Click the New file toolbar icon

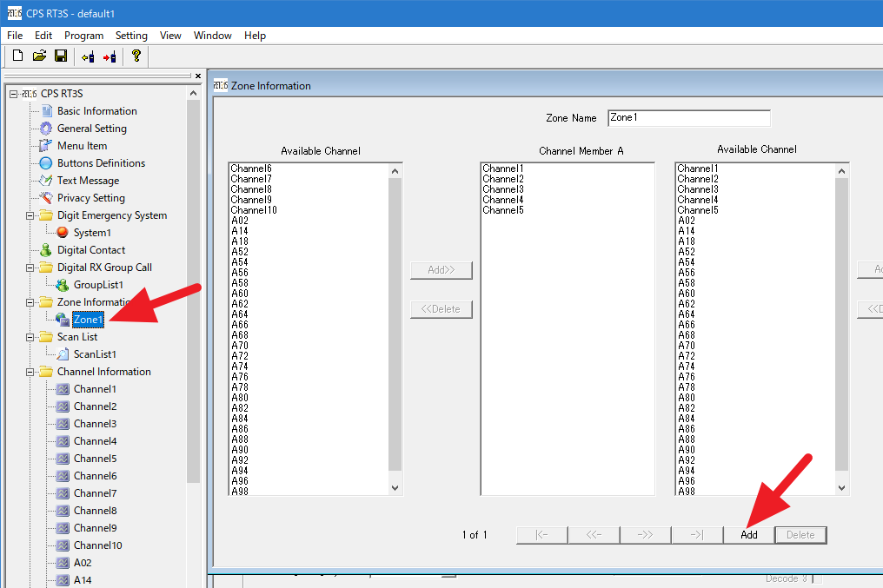18,56
